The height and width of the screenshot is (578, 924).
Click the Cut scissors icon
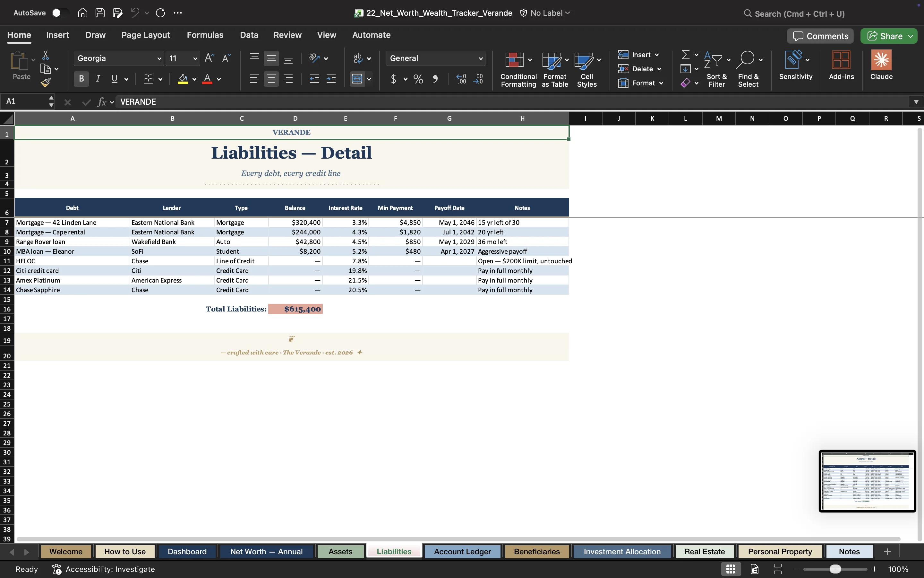point(46,55)
